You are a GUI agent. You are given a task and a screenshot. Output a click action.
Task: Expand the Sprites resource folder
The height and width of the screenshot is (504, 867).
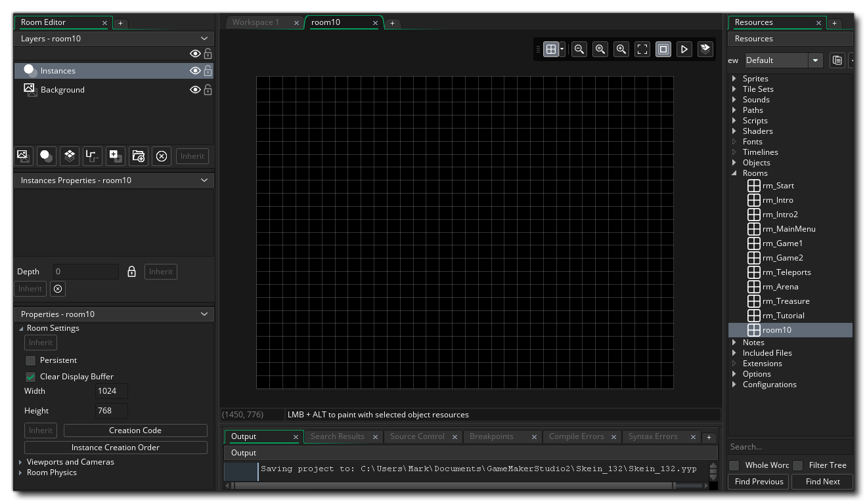tap(734, 79)
